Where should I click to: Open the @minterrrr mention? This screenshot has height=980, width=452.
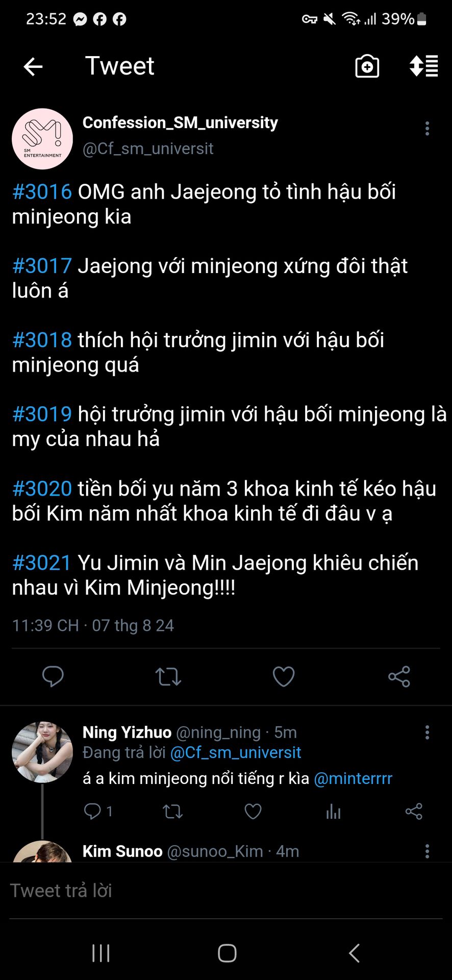(353, 778)
